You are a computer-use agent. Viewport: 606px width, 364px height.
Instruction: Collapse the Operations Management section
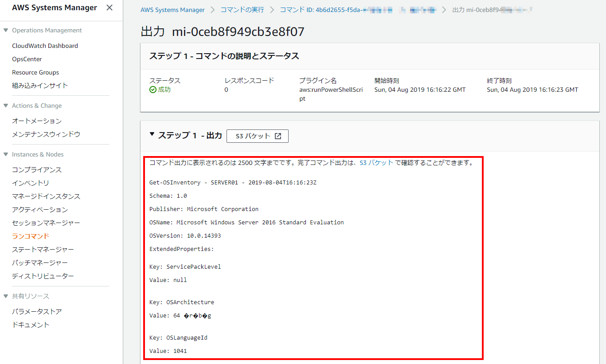[x=5, y=30]
